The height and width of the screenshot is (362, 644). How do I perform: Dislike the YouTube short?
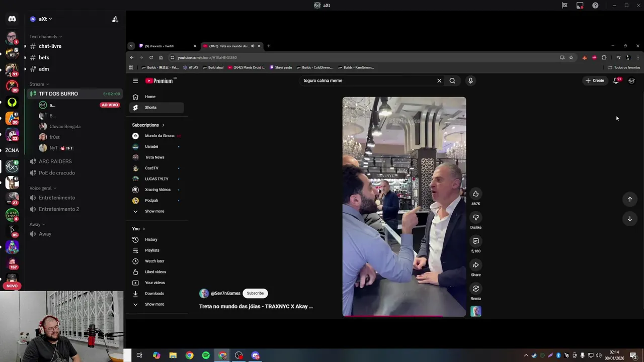(x=475, y=217)
